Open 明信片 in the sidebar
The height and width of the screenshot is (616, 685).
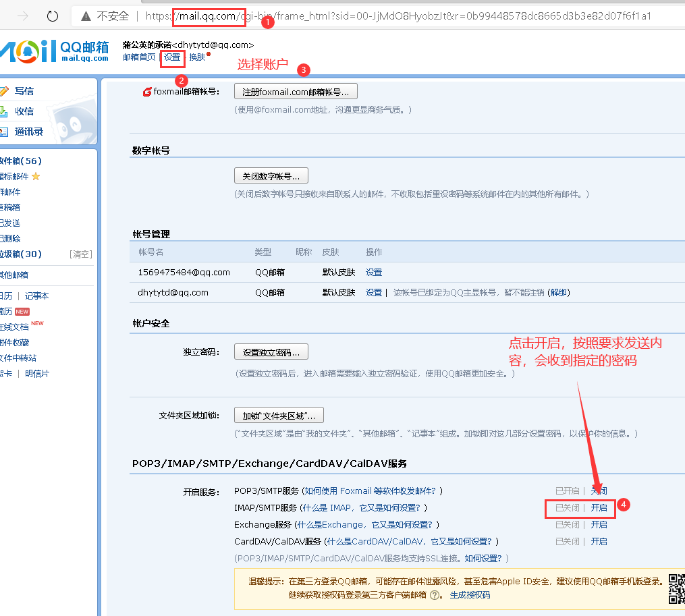click(37, 374)
